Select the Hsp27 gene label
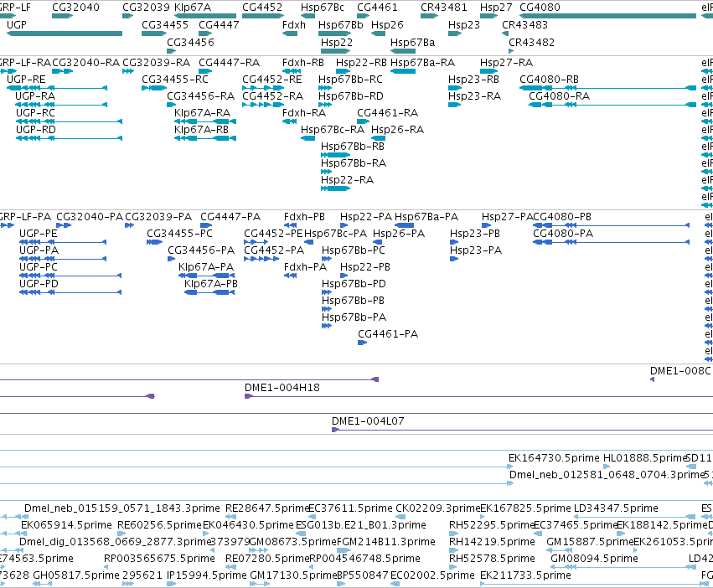 pyautogui.click(x=496, y=8)
